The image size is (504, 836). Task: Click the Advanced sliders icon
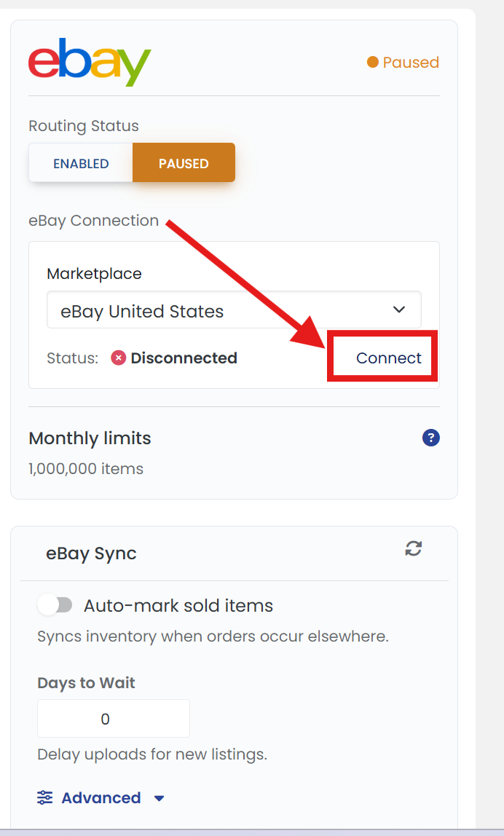coord(45,797)
